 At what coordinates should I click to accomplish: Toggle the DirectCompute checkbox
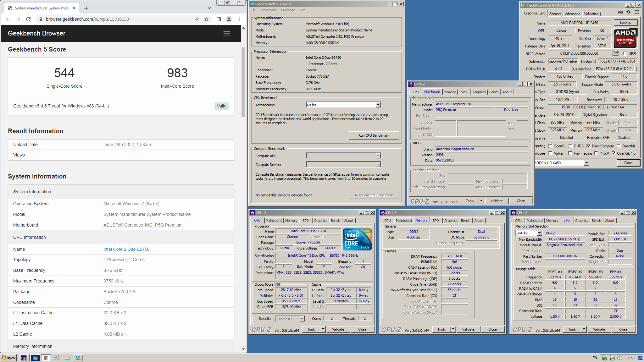(x=588, y=146)
